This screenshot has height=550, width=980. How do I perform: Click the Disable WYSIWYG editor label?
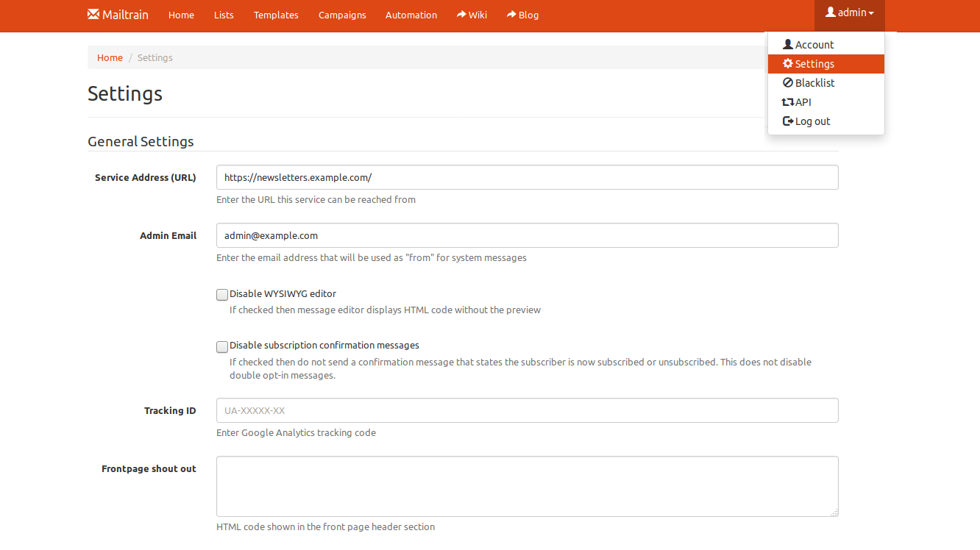[x=283, y=293]
